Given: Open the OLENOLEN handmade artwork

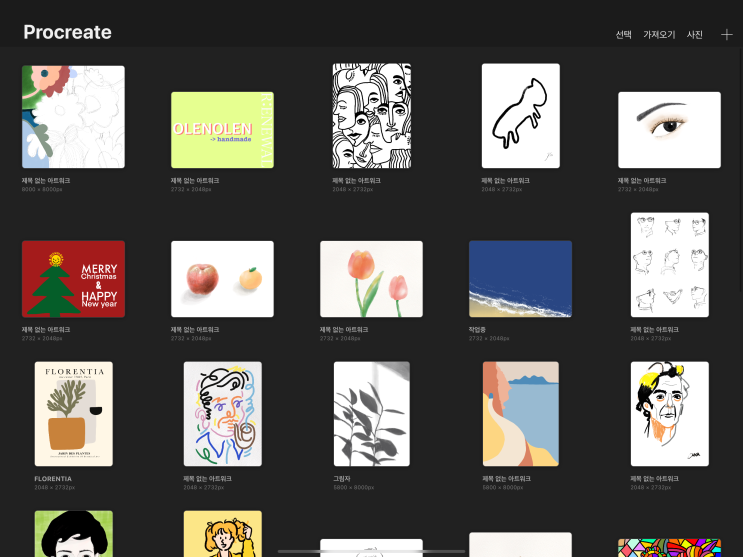Looking at the screenshot, I should pos(222,130).
